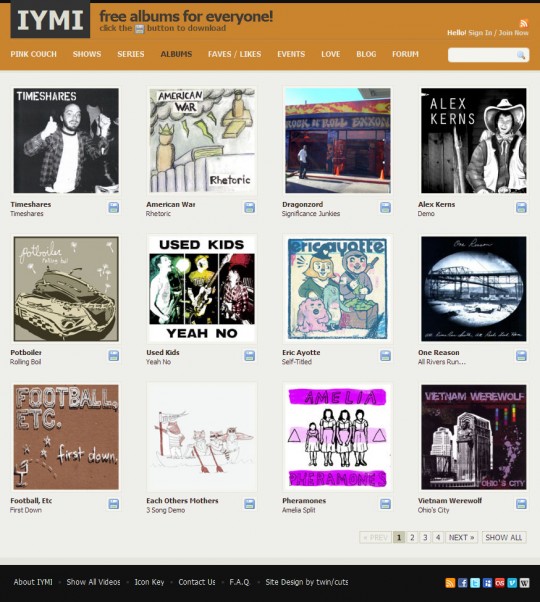This screenshot has height=602, width=540.
Task: Click the search magnifier icon
Action: pyautogui.click(x=521, y=55)
